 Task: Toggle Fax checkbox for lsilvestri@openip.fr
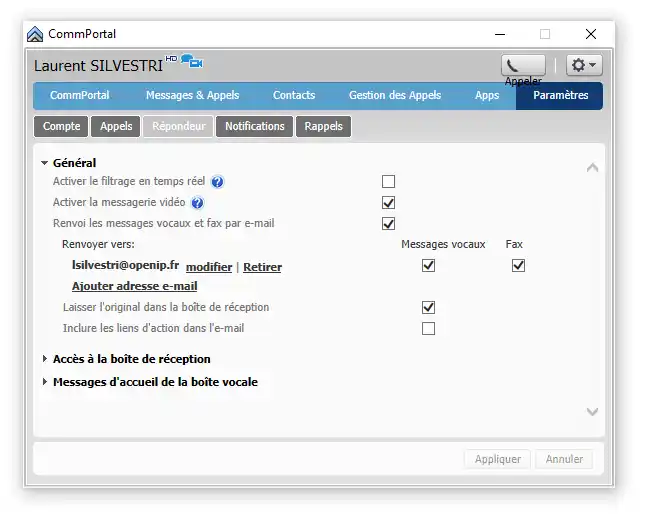[518, 266]
